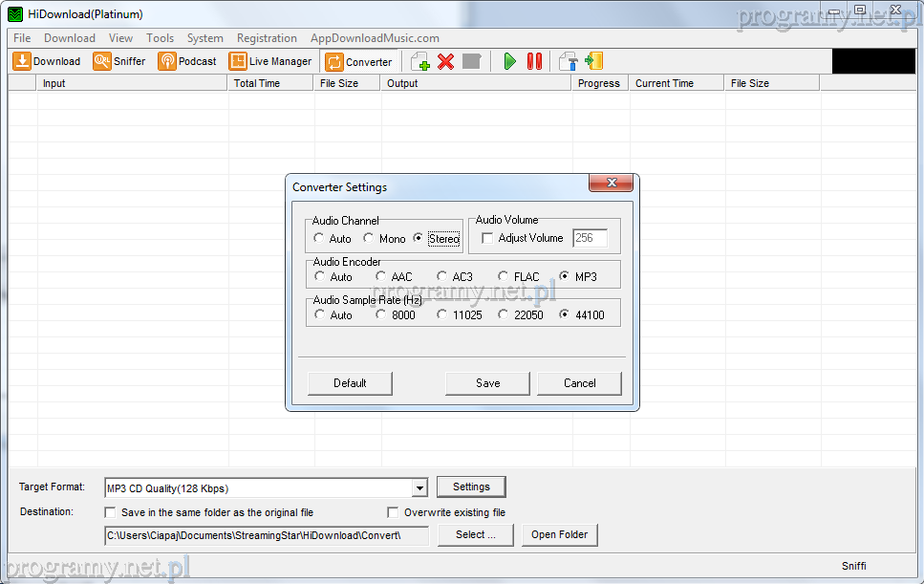Select the 22050 Hz sample rate
This screenshot has height=584, width=924.
coord(503,314)
